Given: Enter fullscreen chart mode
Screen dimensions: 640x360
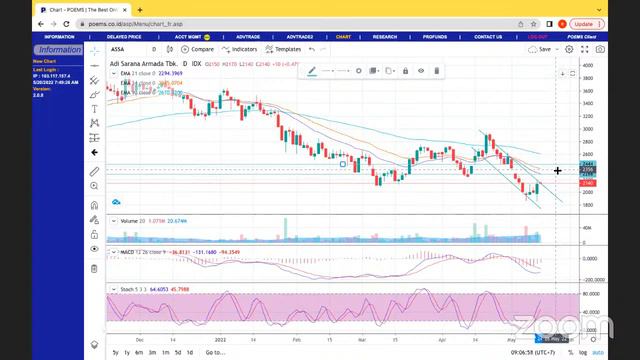Looking at the screenshot, I should 584,49.
